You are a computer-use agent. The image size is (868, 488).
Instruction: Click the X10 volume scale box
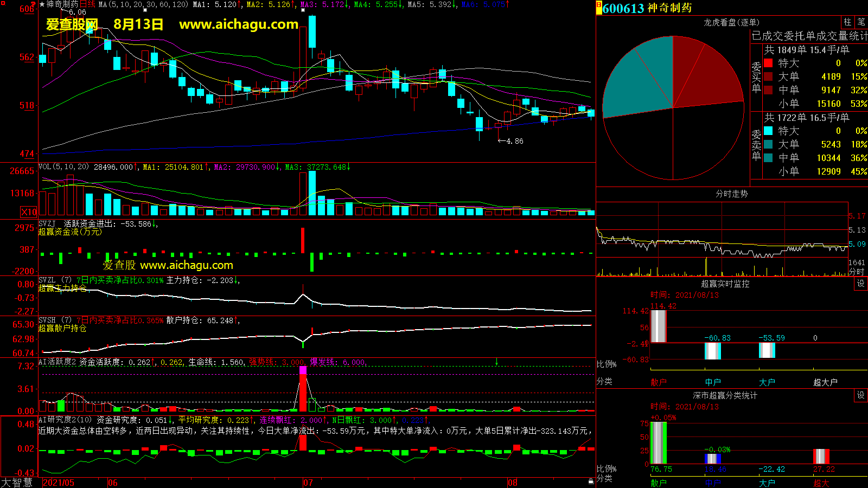coord(29,212)
